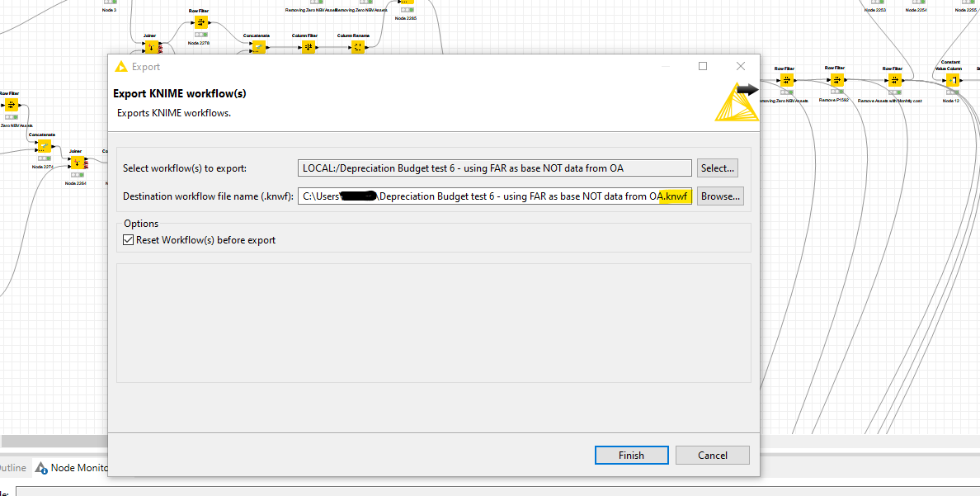Cancel the Export dialog
This screenshot has height=496, width=980.
[713, 456]
